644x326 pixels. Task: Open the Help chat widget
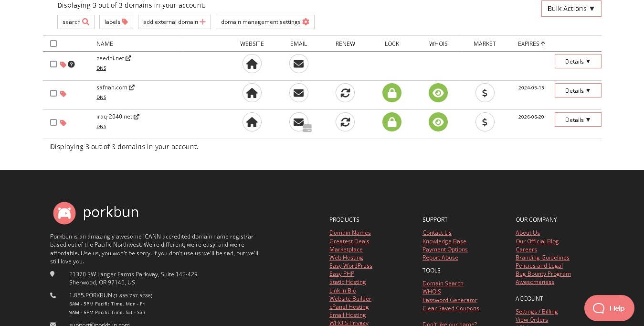(x=609, y=308)
